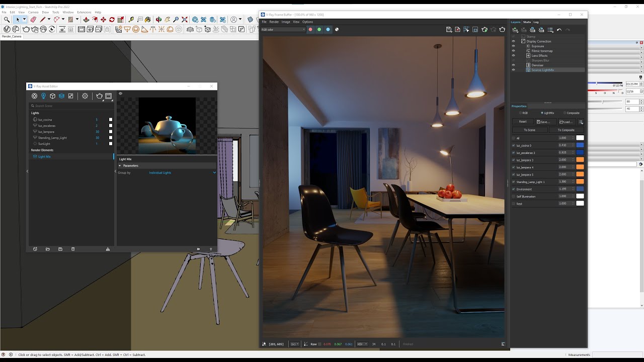The image size is (644, 362).
Task: Open blue color swatch for Environment
Action: pos(580,189)
